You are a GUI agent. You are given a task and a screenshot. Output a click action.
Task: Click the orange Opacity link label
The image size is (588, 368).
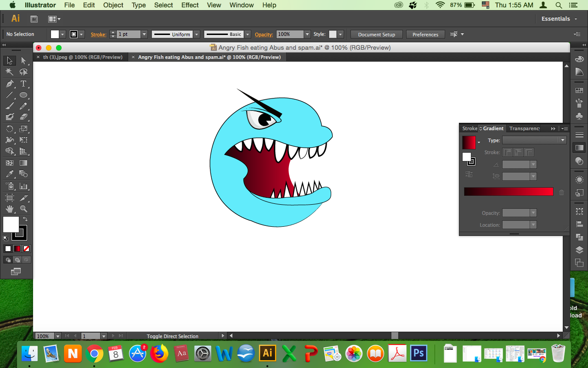(264, 34)
